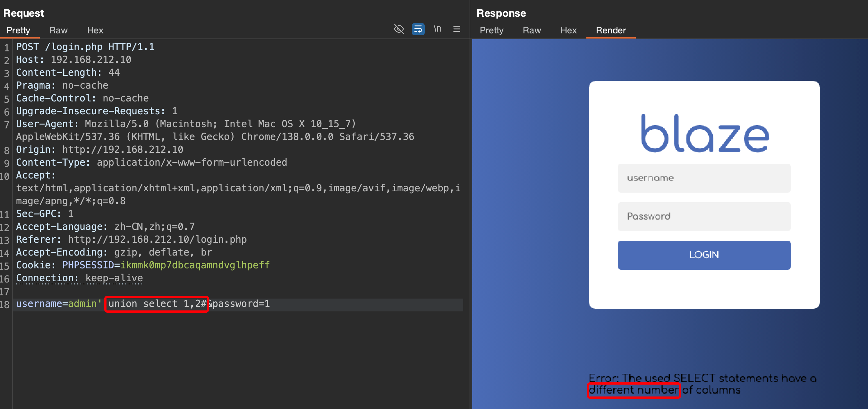Click line number 18 in the gutter

coord(5,304)
